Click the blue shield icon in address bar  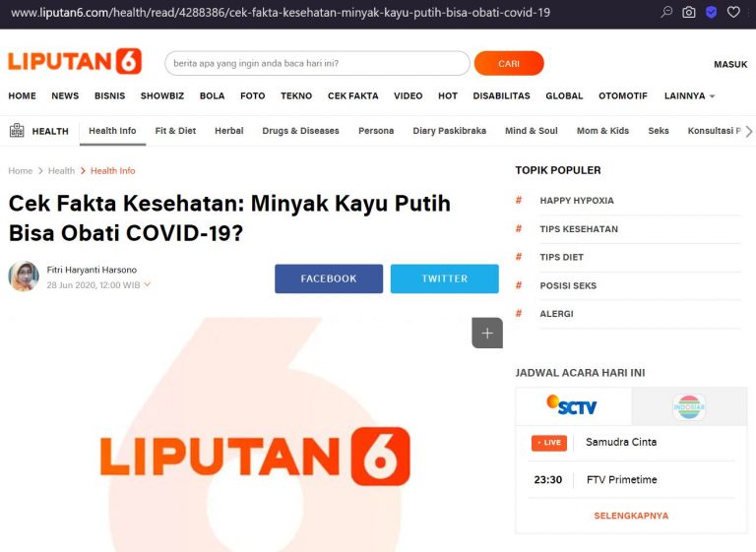click(x=711, y=12)
